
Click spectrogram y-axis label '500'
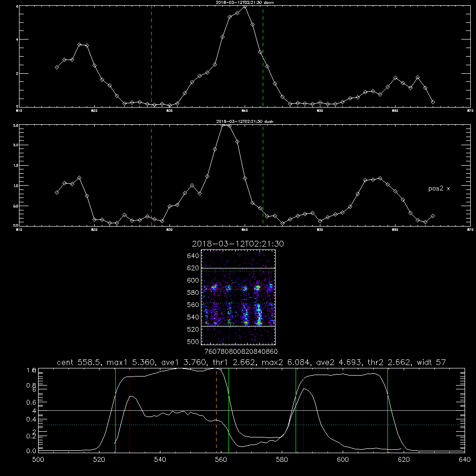coord(193,341)
